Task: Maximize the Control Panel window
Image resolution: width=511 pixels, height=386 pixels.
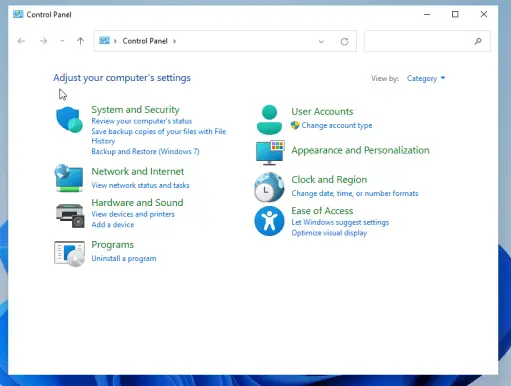Action: point(455,14)
